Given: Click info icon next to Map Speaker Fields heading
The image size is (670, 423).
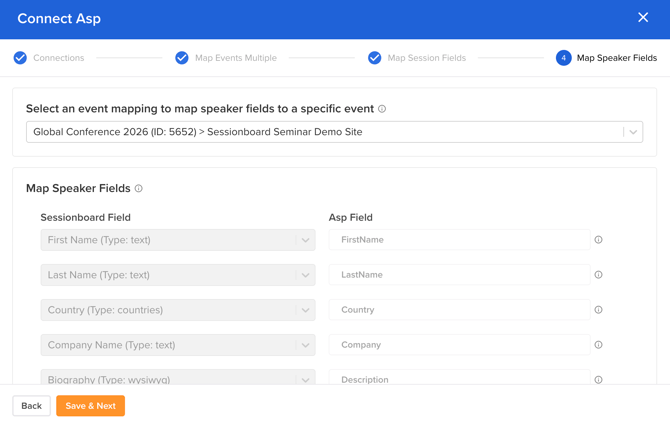Looking at the screenshot, I should point(139,188).
